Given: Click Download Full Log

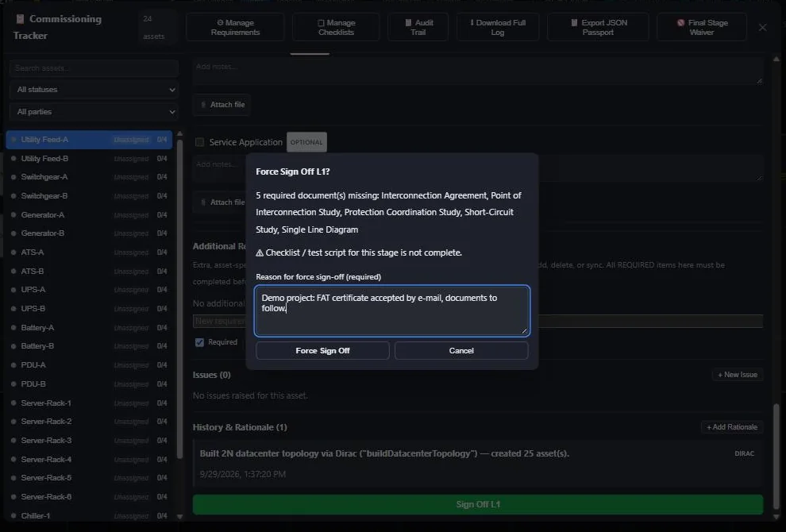Looking at the screenshot, I should coord(497,27).
